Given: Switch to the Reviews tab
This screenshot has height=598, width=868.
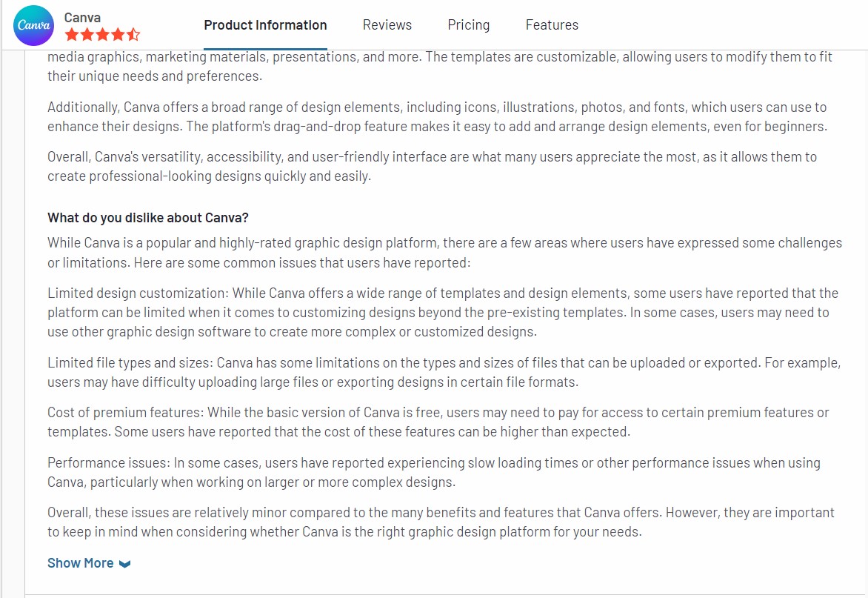Looking at the screenshot, I should [x=387, y=24].
